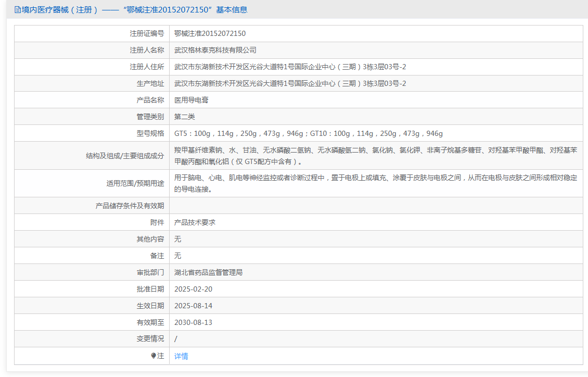588x377 pixels.
Task: Click the 变更情况 label
Action: pos(150,339)
